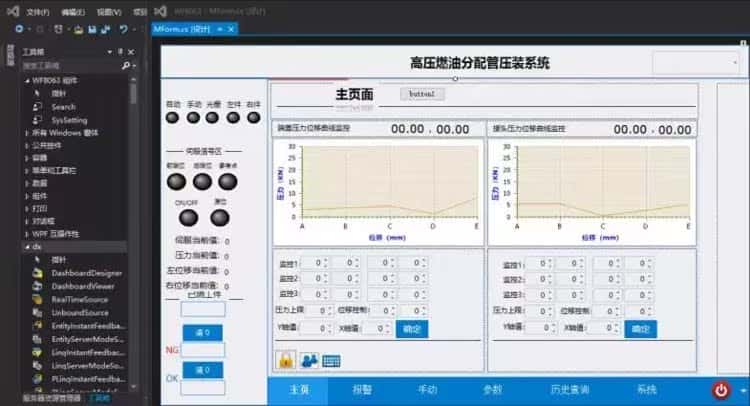
Task: Click the undo toolbar icon
Action: [x=123, y=30]
